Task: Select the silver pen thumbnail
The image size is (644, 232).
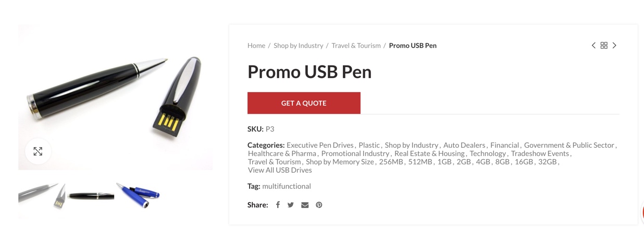Action: 42,196
